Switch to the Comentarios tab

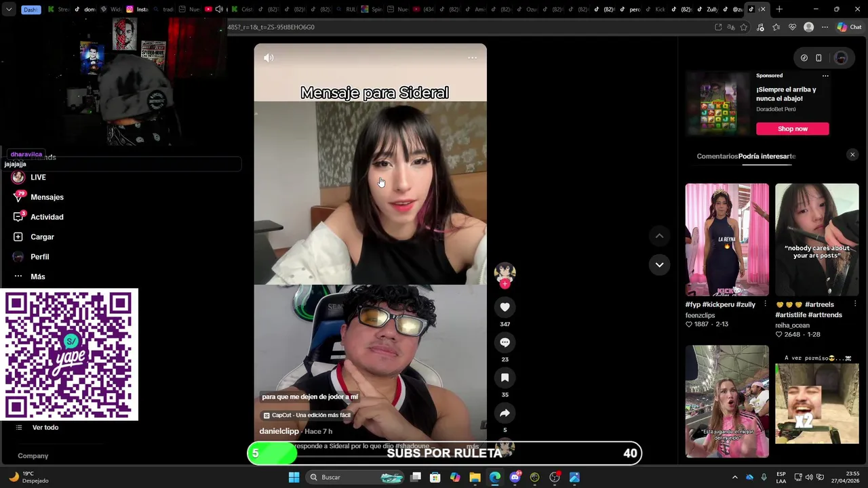[x=717, y=156]
